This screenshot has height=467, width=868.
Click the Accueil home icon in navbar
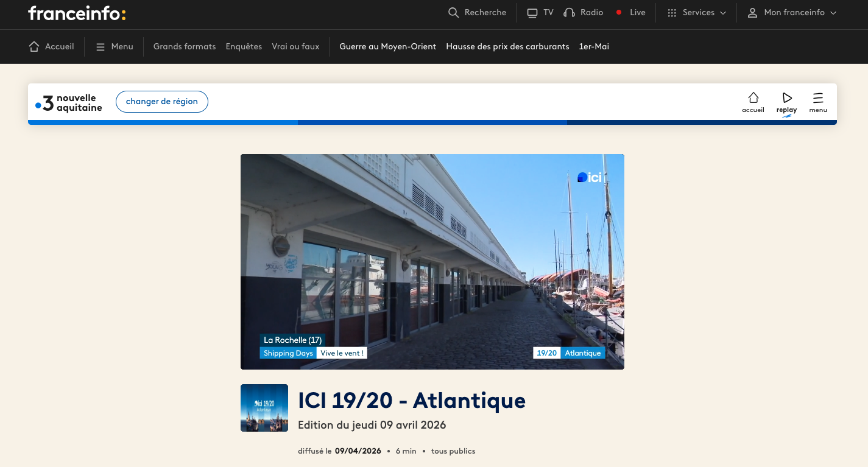pyautogui.click(x=34, y=47)
